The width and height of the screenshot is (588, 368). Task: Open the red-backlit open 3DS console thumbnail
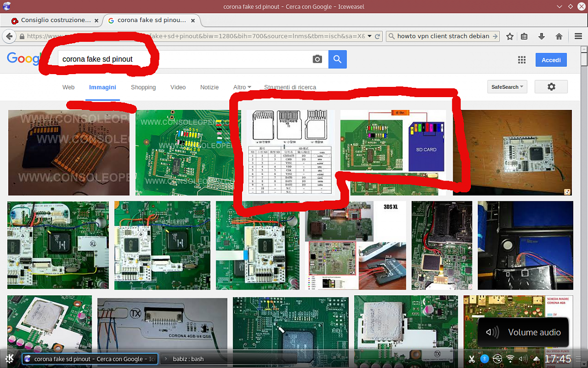(525, 245)
